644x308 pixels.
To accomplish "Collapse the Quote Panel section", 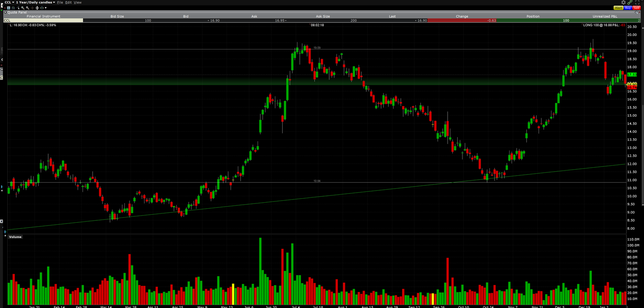I will click(5, 12).
